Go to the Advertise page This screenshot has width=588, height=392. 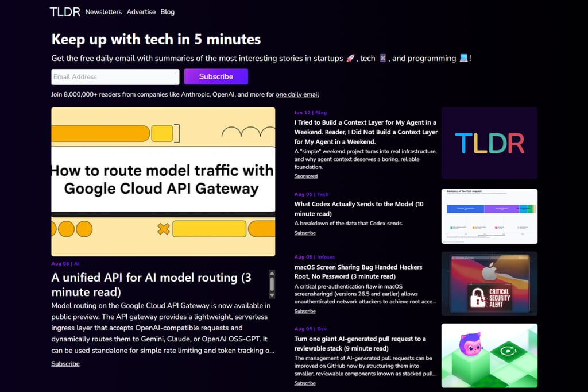[141, 12]
